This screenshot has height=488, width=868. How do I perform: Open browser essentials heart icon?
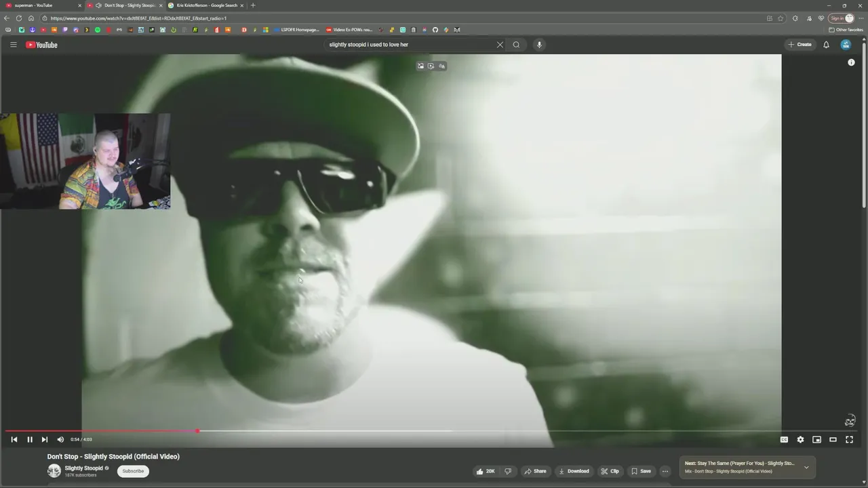click(821, 18)
